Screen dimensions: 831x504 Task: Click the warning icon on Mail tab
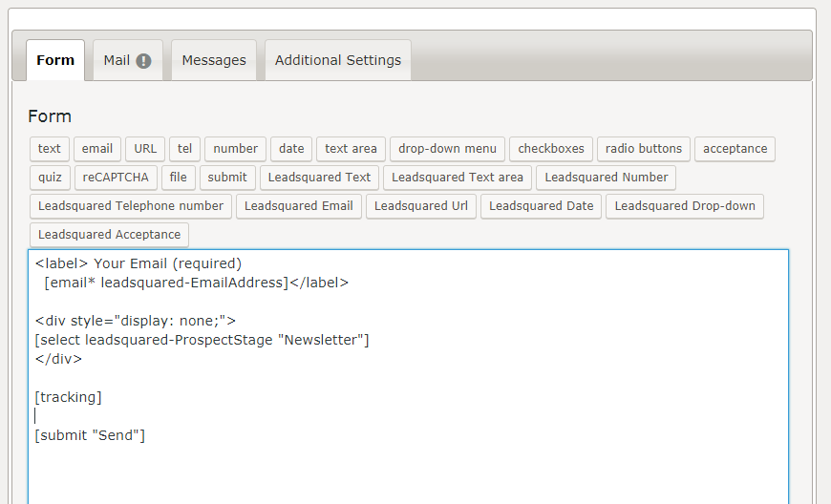[x=143, y=60]
